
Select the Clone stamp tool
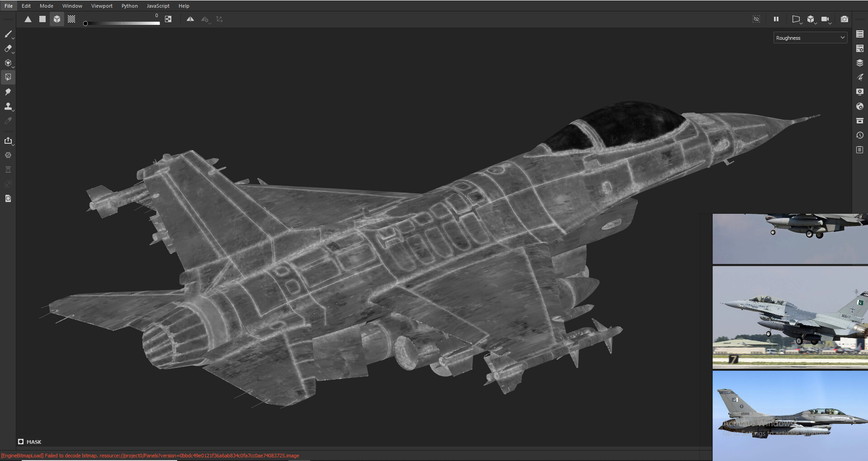click(8, 107)
